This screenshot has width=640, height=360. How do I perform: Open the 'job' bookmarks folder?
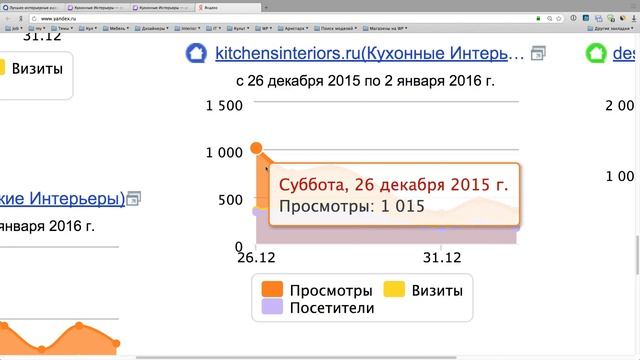coord(14,29)
